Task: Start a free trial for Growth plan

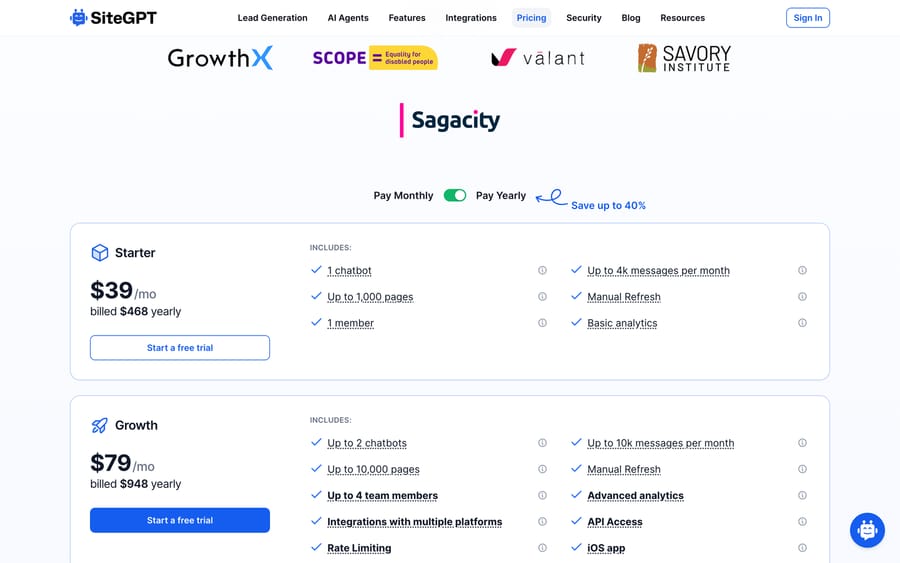Action: [x=180, y=521]
